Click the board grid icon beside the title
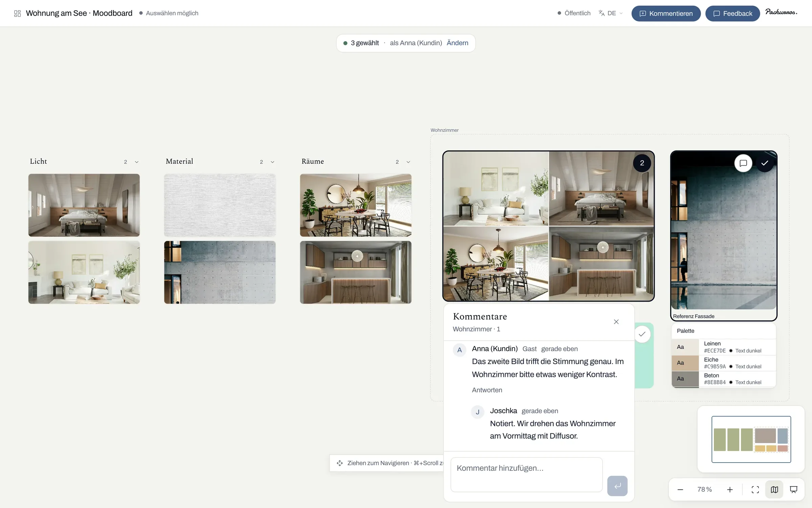The height and width of the screenshot is (508, 812). (x=17, y=13)
